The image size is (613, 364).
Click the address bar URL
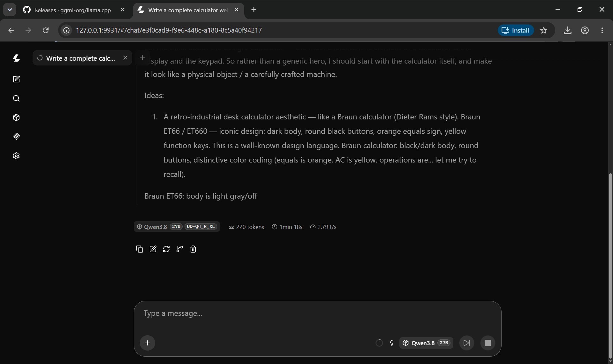pyautogui.click(x=169, y=30)
